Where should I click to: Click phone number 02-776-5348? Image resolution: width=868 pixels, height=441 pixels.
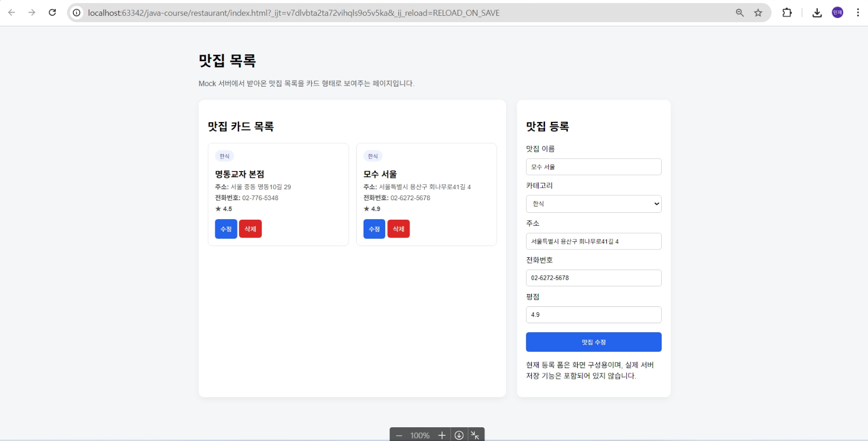(260, 198)
